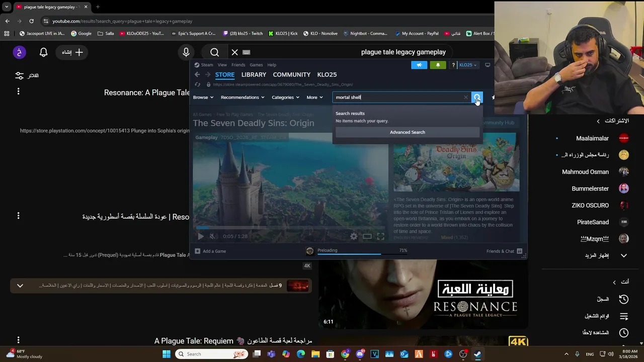Switch Steam trailer to theater mode
Screen dimensions: 644x362
point(367,236)
